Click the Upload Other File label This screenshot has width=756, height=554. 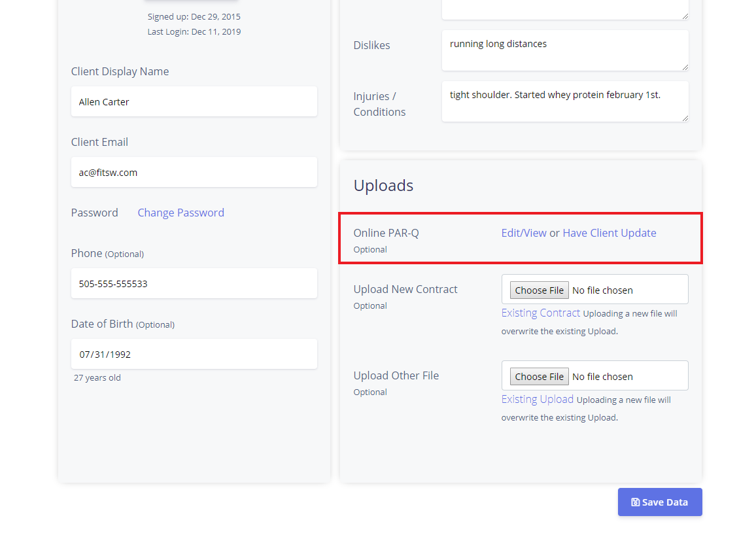coord(396,375)
